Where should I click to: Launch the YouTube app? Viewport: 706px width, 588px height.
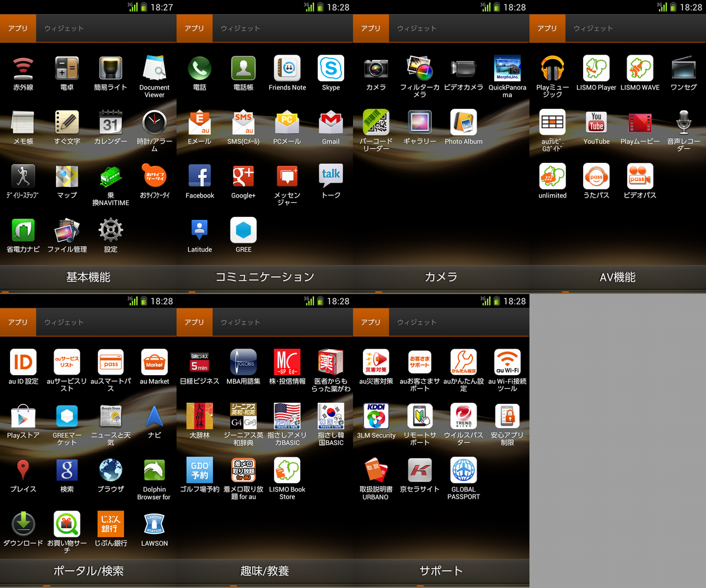click(596, 123)
